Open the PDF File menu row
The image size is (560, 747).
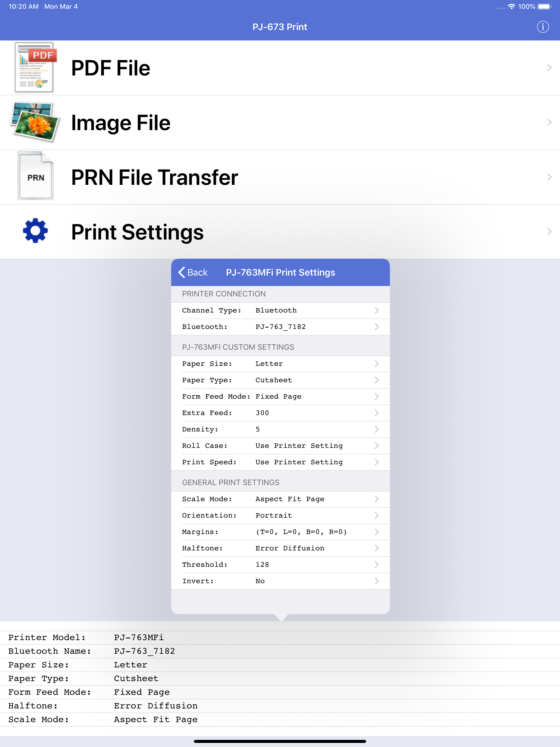[x=280, y=68]
